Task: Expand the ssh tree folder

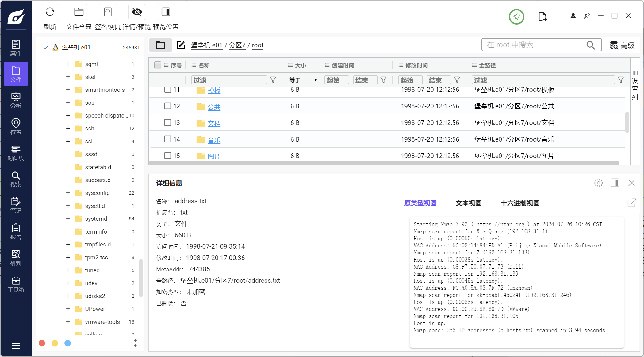Action: [68, 128]
